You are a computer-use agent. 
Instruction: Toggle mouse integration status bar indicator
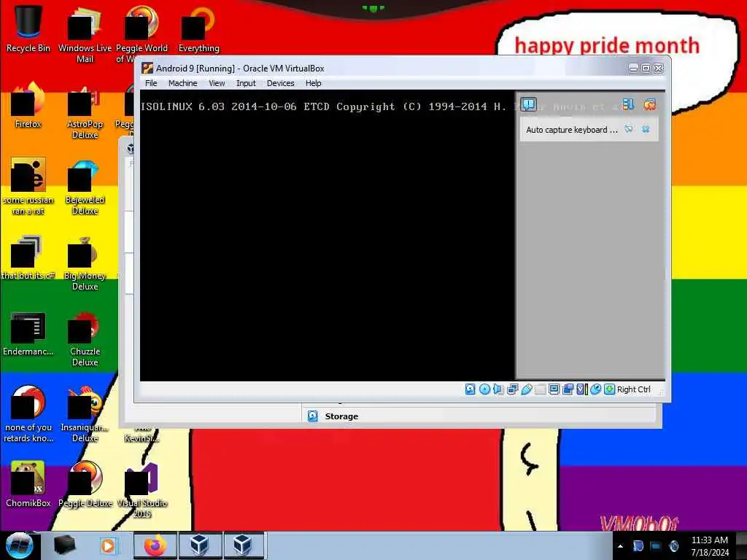point(595,389)
